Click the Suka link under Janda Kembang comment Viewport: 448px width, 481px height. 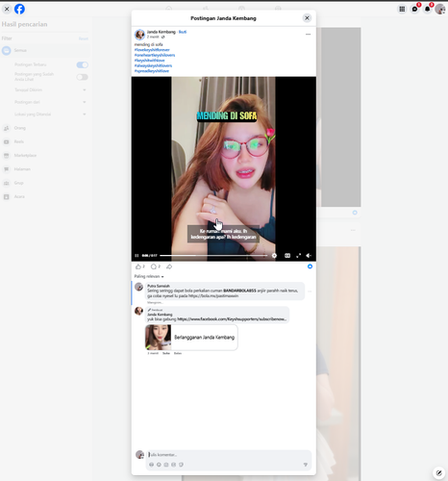[166, 353]
